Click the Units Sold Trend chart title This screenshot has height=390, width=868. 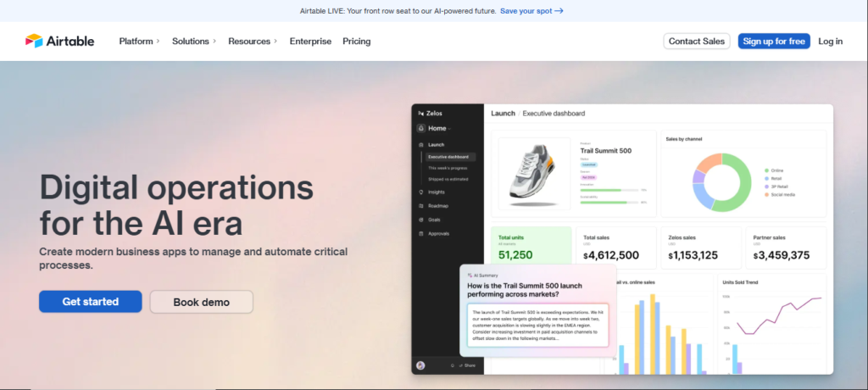(740, 282)
